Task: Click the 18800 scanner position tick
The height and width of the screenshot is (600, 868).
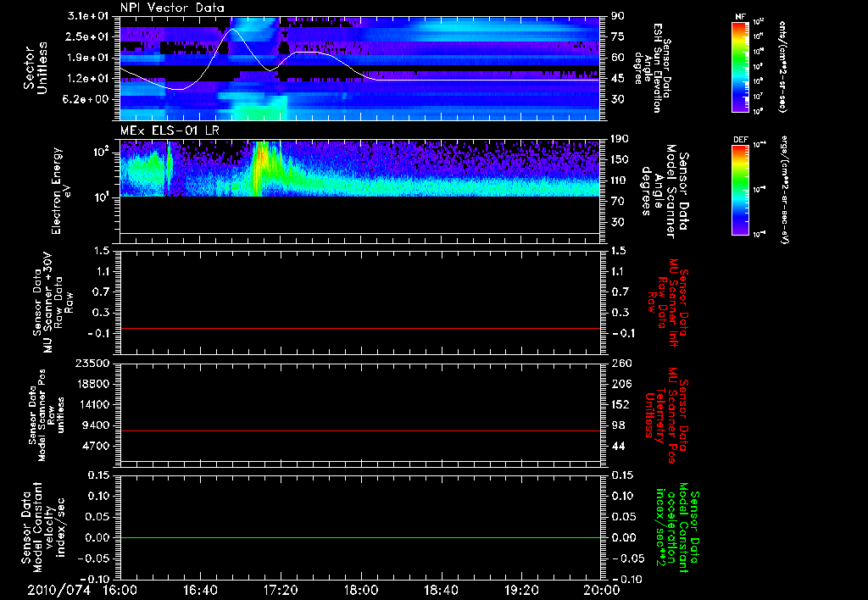Action: click(x=92, y=384)
